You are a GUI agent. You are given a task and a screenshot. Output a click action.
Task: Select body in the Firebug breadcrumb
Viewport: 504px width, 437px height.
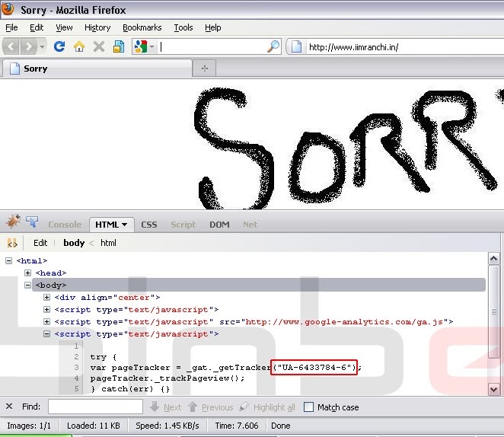pyautogui.click(x=74, y=243)
